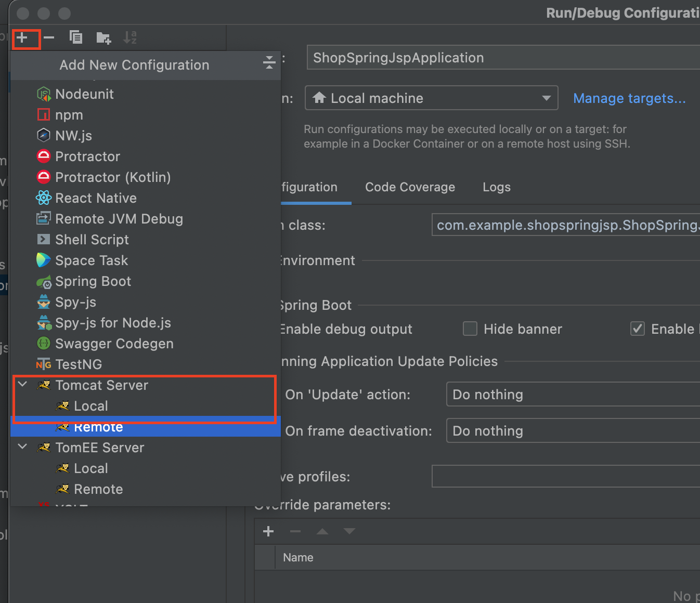Collapse the TomEE Server tree node
This screenshot has height=603, width=700.
[23, 447]
